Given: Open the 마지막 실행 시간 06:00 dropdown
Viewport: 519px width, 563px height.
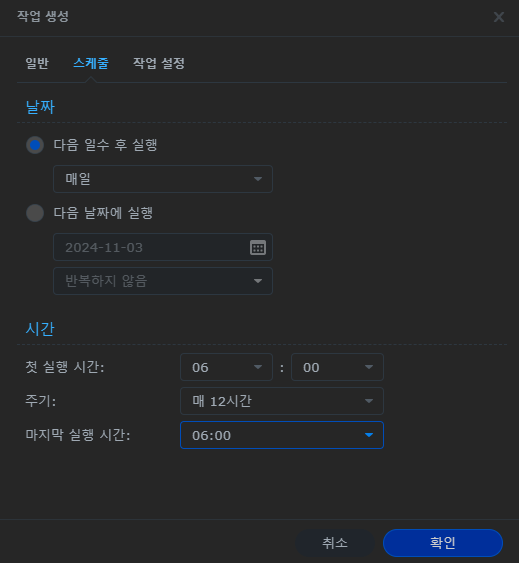Looking at the screenshot, I should (x=282, y=435).
